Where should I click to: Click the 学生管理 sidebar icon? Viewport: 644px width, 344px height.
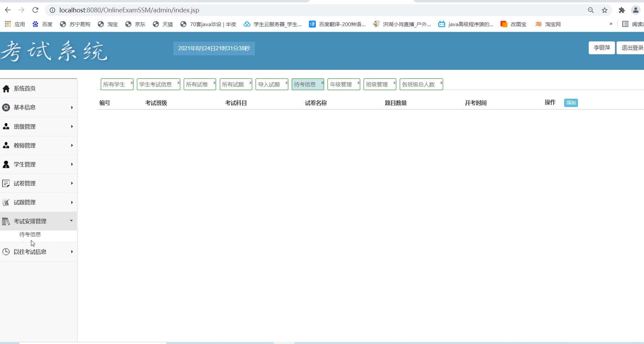tap(6, 164)
